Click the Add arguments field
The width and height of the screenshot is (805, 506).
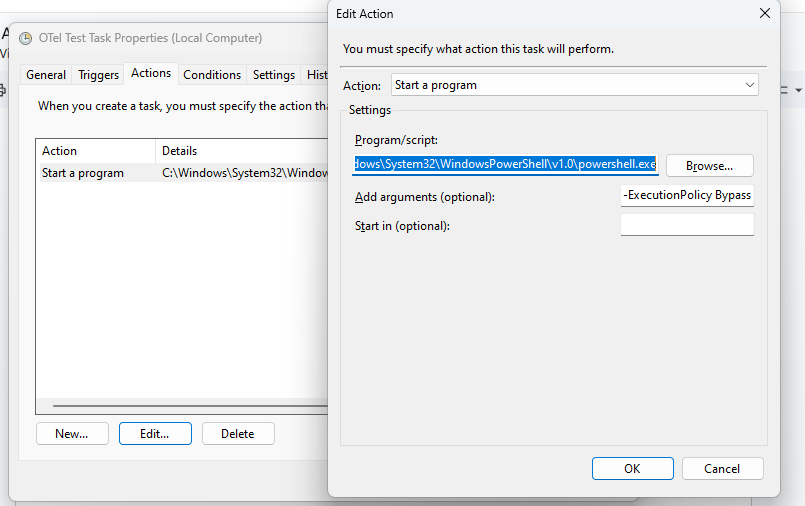click(686, 196)
